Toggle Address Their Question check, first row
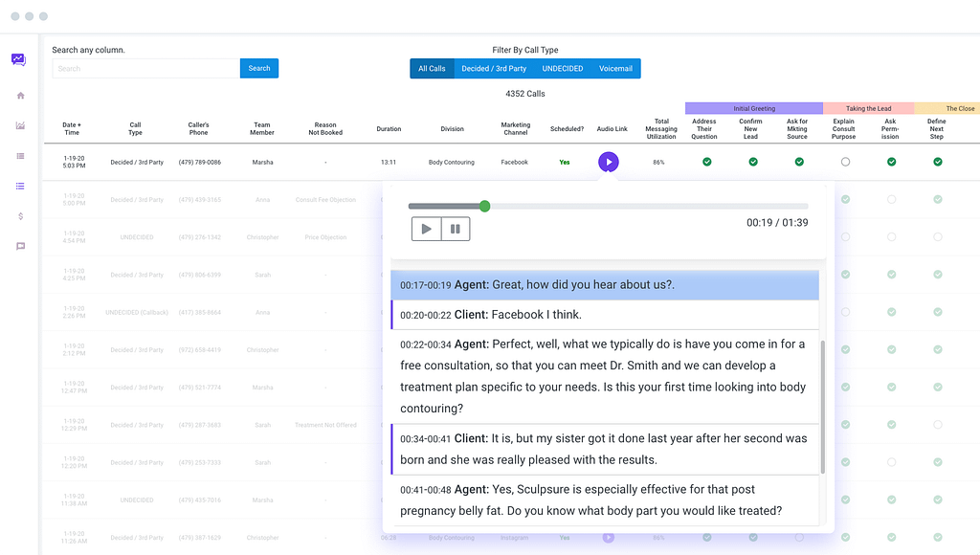 [x=706, y=163]
